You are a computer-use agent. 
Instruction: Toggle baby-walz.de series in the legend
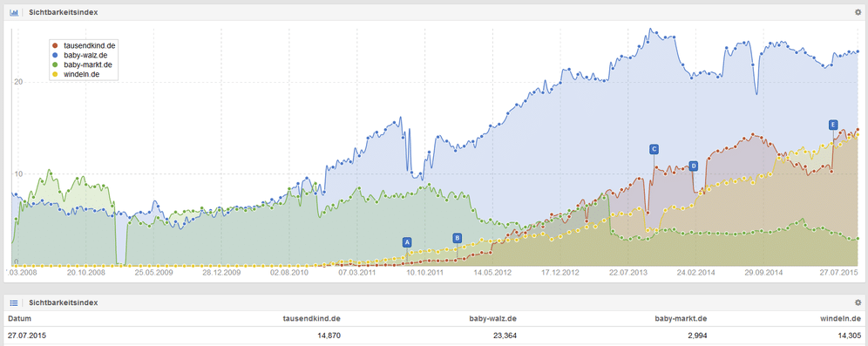coord(85,55)
